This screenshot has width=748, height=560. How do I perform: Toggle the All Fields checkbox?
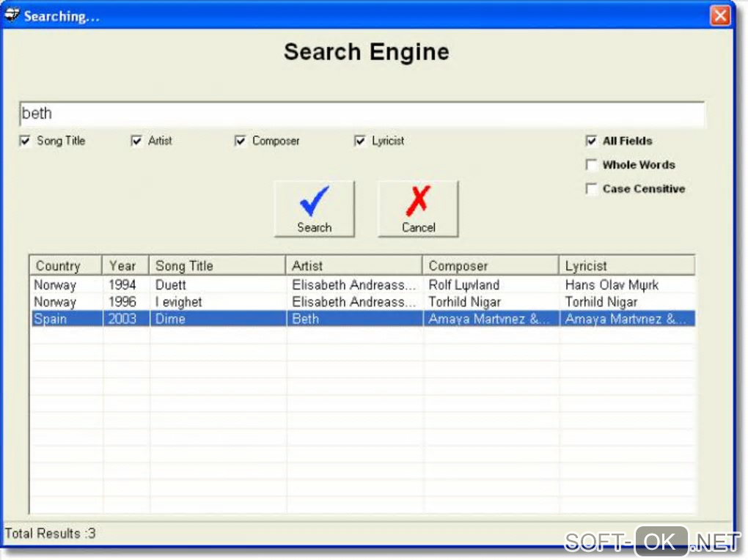pos(592,141)
